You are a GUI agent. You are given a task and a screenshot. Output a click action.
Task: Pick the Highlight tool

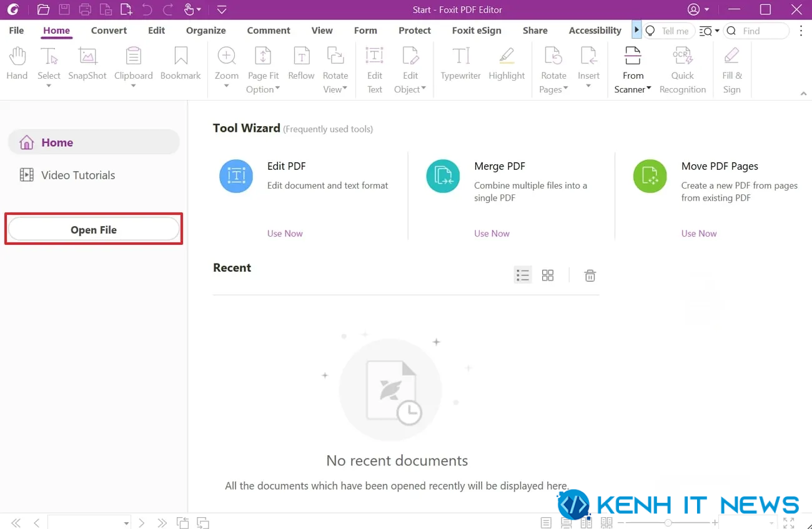coord(507,64)
